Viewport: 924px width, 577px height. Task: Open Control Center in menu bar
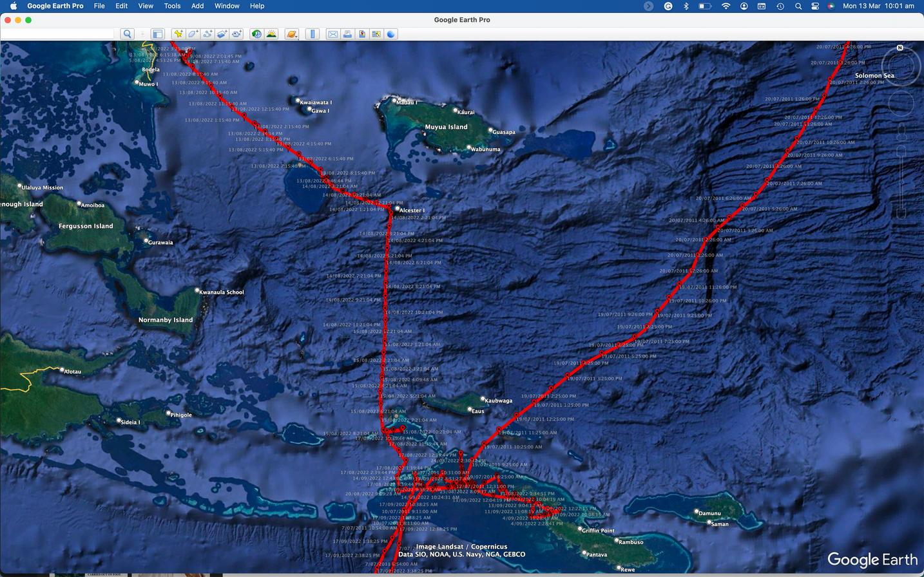(815, 6)
